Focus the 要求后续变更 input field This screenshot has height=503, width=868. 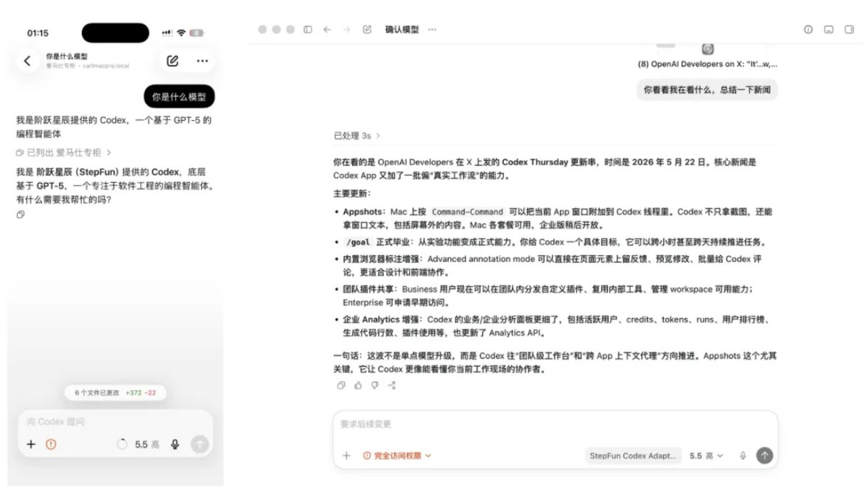[556, 424]
